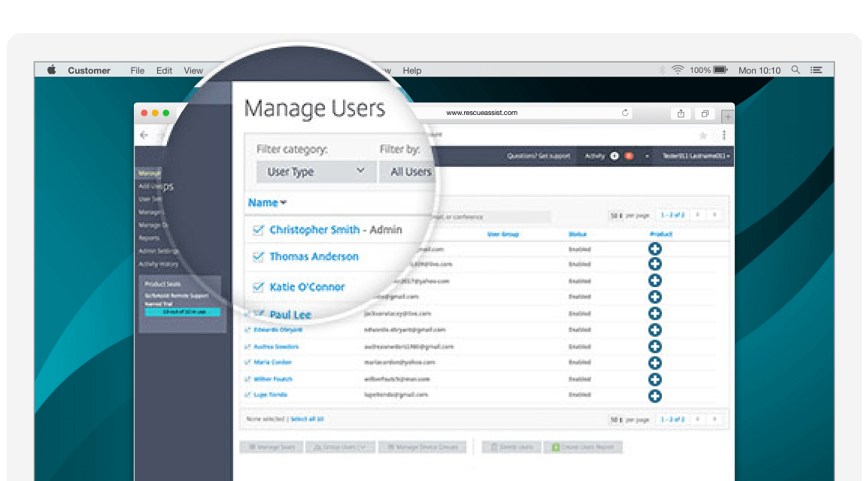Click the Delete Users button
The width and height of the screenshot is (868, 481).
[x=511, y=447]
